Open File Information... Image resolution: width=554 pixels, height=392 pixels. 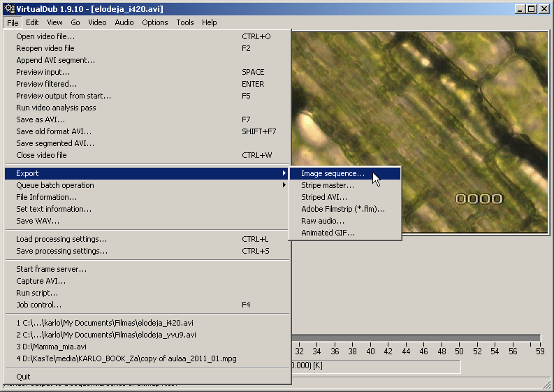point(147,197)
